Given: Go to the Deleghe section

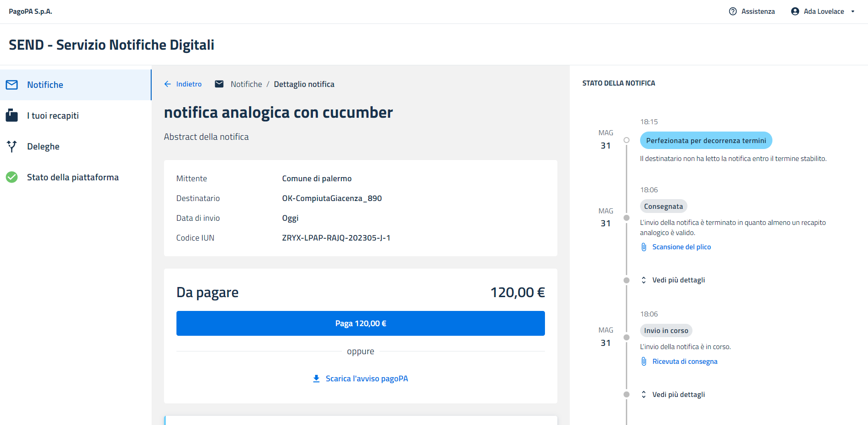Looking at the screenshot, I should click(43, 146).
